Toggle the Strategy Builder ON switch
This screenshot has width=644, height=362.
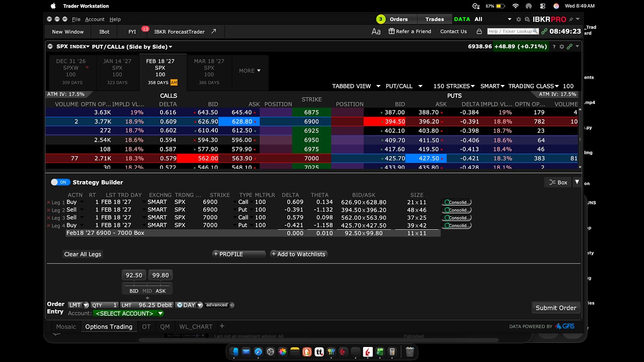point(60,182)
